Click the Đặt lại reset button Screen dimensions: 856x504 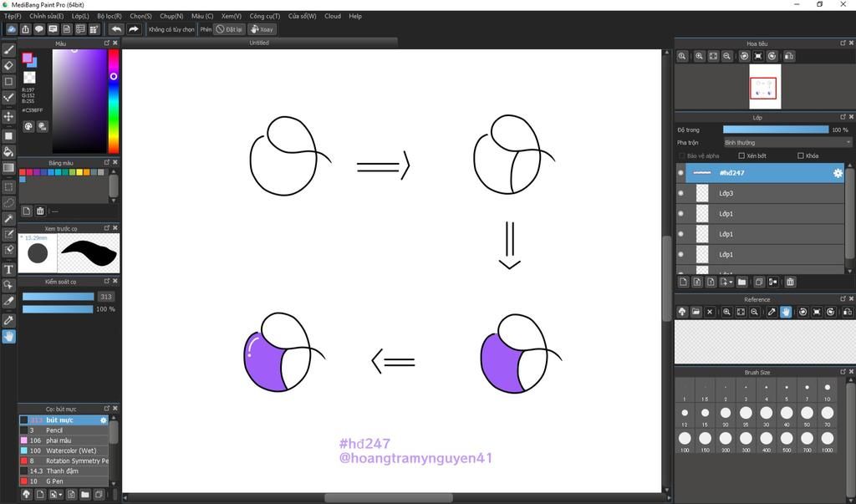[229, 29]
